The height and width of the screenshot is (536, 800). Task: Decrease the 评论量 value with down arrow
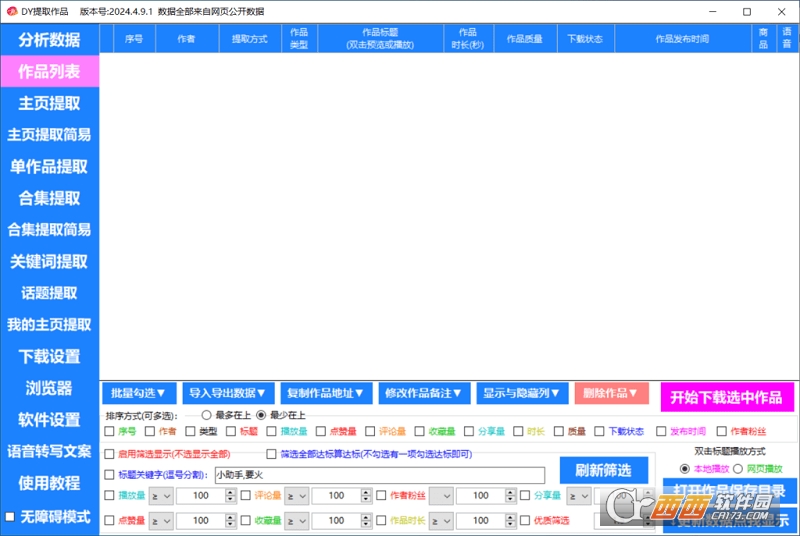[x=366, y=499]
